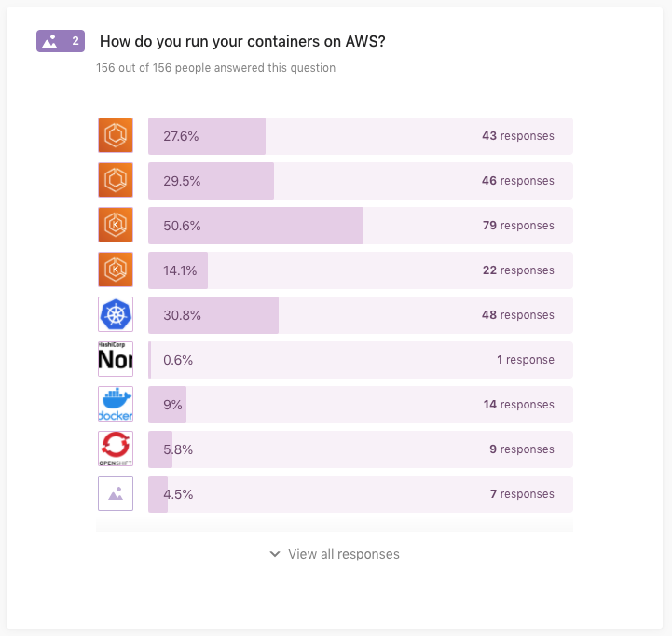Click the ECS icon beside 29.5% bar
The width and height of the screenshot is (672, 636).
click(116, 180)
